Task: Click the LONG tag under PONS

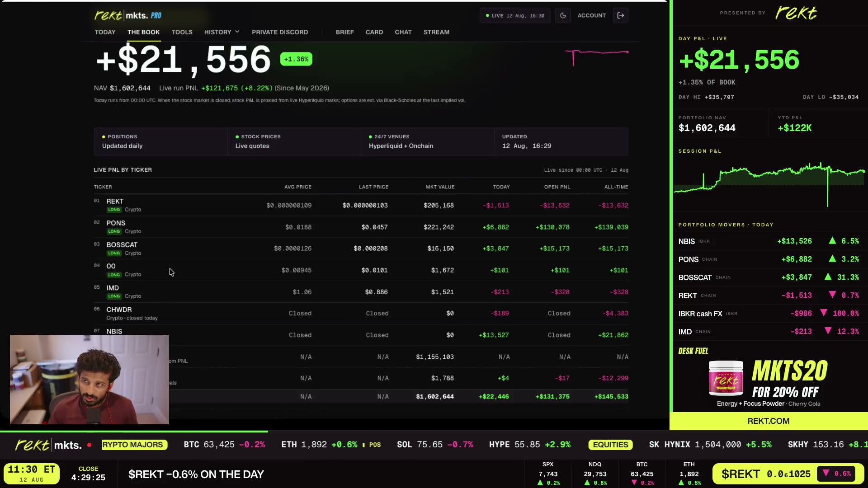Action: [114, 231]
